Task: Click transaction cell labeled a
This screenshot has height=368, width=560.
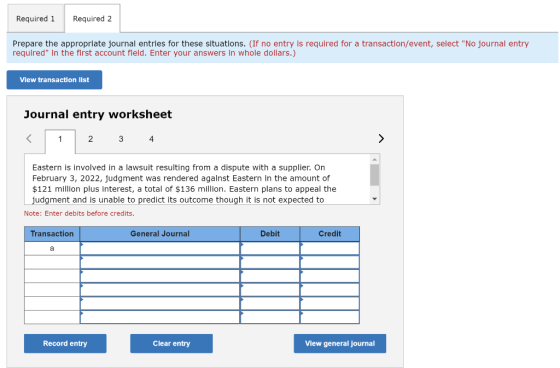Action: coord(52,248)
